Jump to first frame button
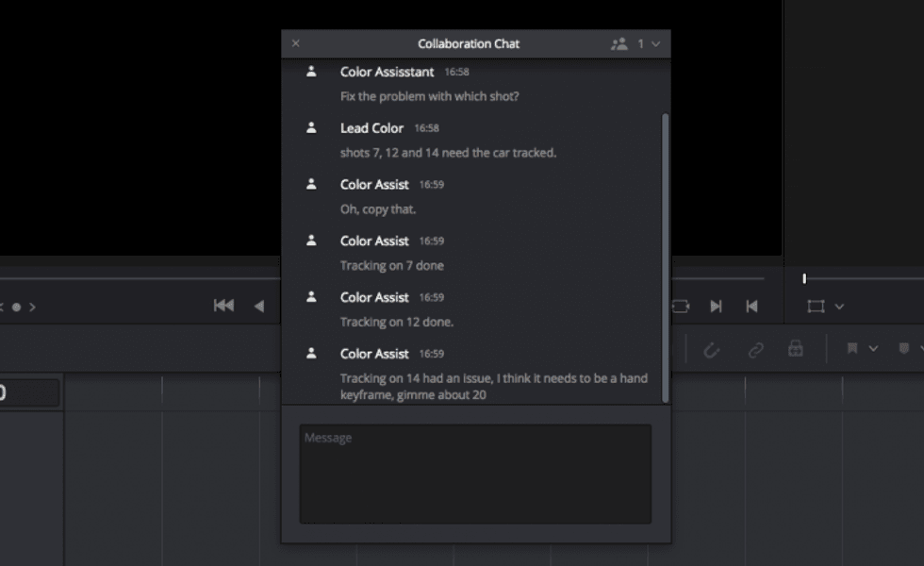The width and height of the screenshot is (924, 566). pyautogui.click(x=224, y=306)
